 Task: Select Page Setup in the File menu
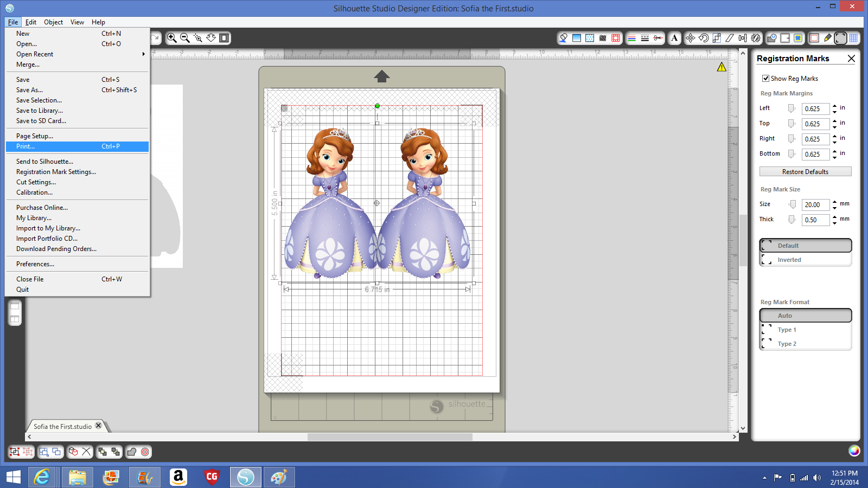(x=77, y=136)
